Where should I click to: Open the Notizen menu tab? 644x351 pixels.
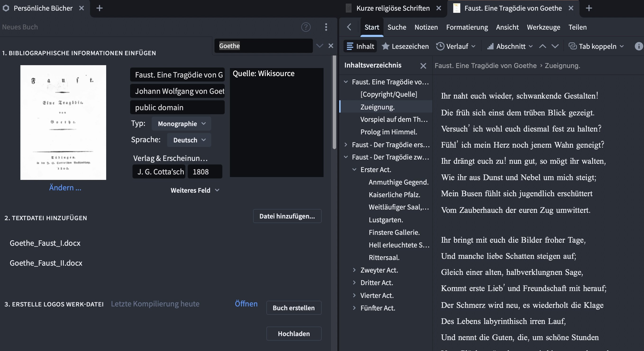(426, 27)
